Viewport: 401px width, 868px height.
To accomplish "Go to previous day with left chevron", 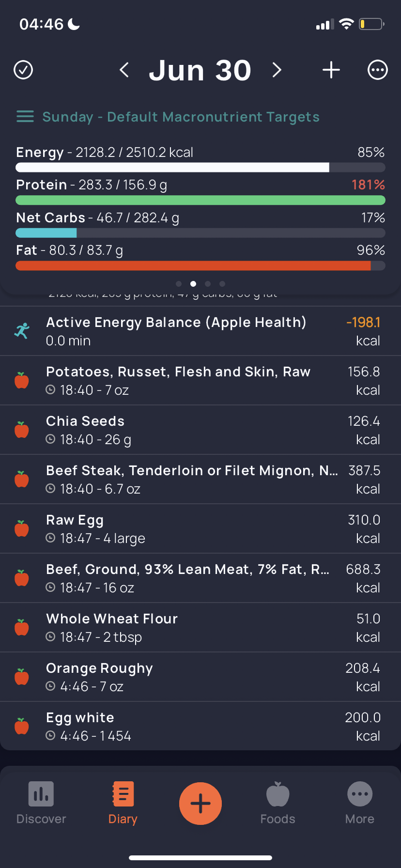I will 124,70.
